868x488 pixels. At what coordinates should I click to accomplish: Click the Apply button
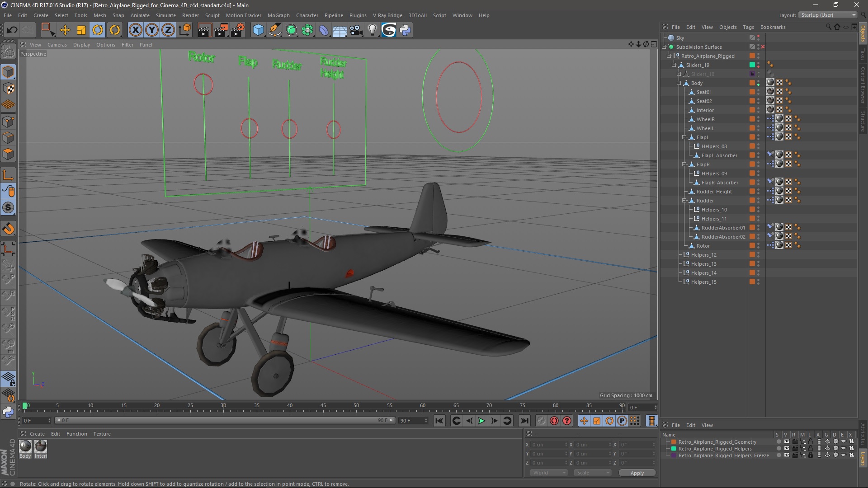point(637,473)
